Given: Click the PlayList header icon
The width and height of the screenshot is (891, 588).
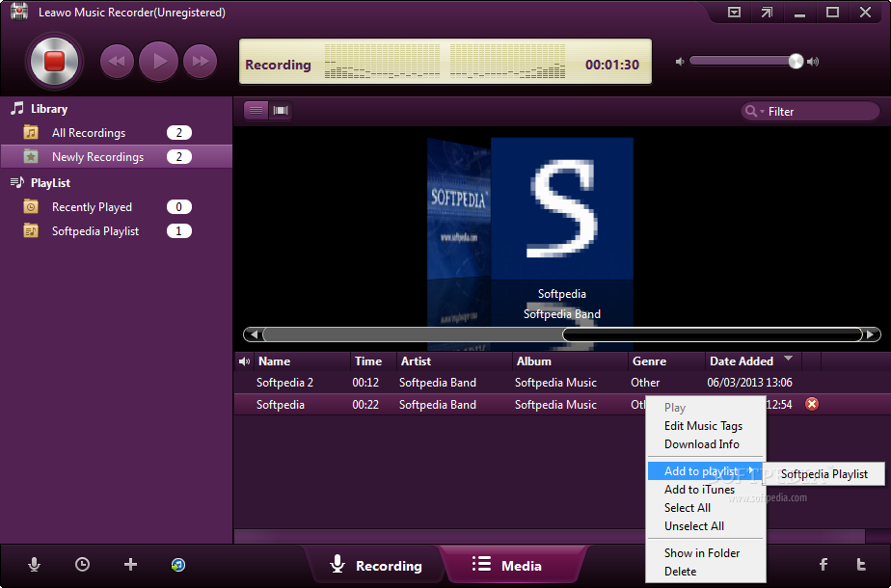Looking at the screenshot, I should coord(17,182).
